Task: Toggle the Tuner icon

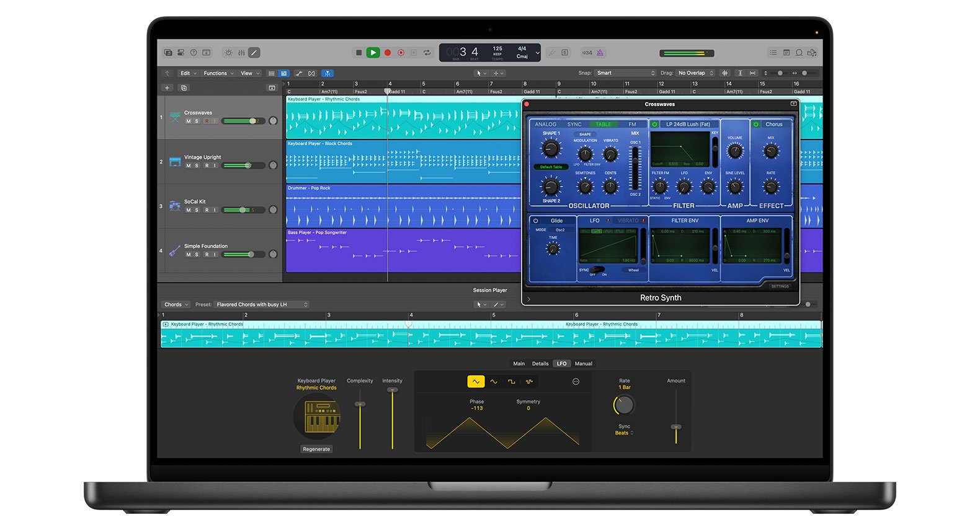Action: pos(551,53)
